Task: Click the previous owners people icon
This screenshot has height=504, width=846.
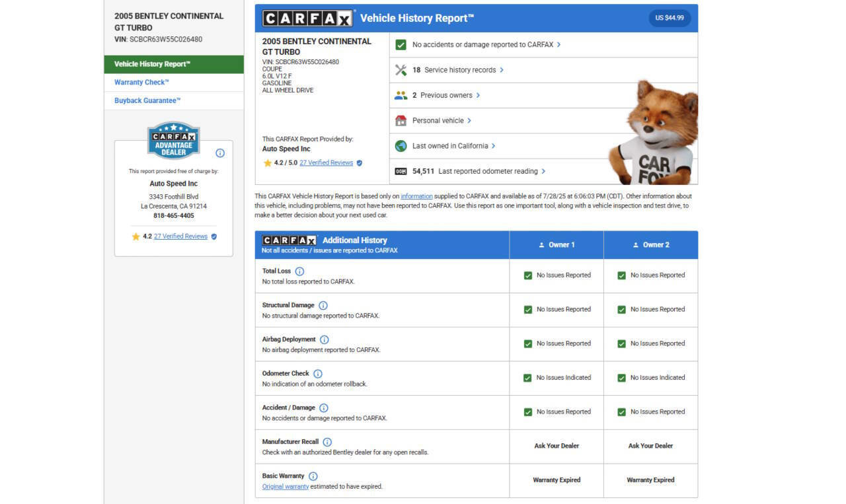Action: click(401, 95)
